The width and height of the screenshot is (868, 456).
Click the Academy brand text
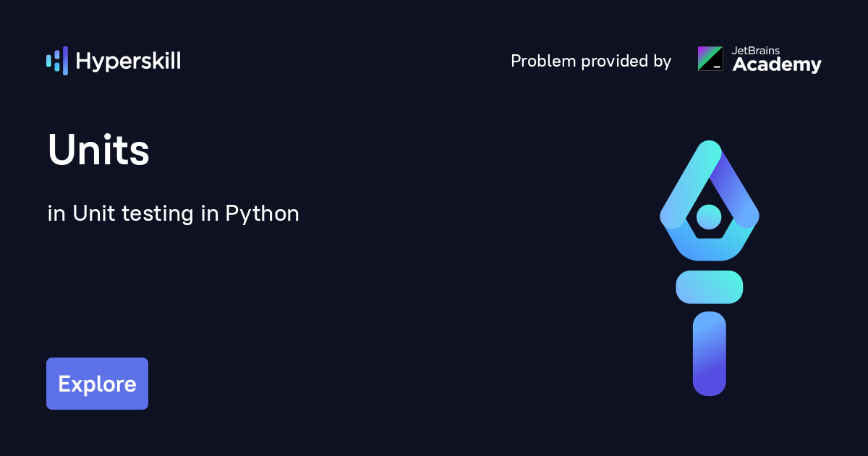[777, 65]
